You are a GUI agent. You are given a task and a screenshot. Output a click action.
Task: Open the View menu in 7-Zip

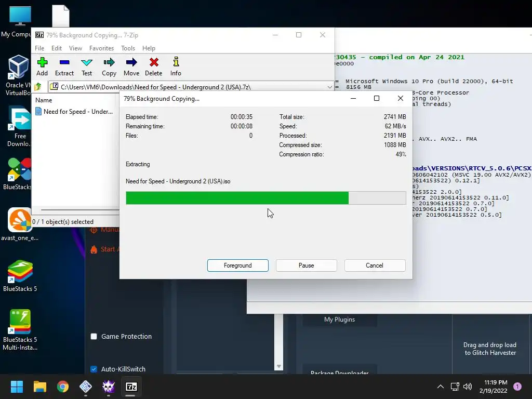click(x=75, y=48)
